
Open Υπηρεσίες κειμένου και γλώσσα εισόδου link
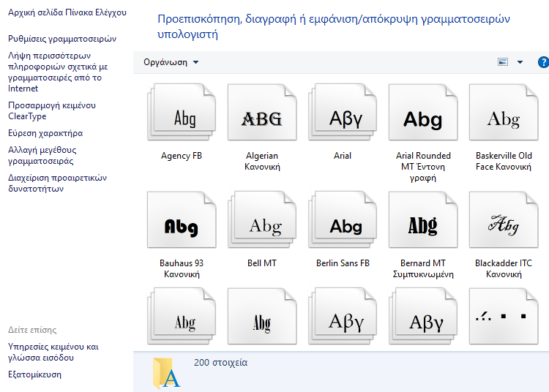click(53, 352)
